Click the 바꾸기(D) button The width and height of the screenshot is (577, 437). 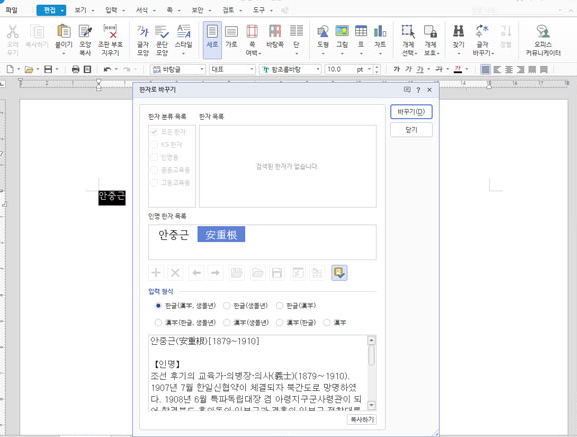[411, 112]
